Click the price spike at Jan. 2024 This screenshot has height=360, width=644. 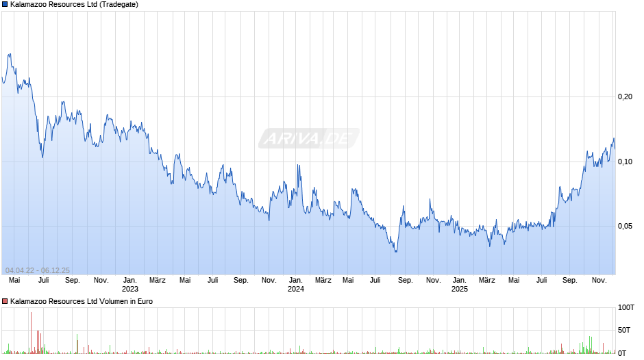pyautogui.click(x=299, y=166)
